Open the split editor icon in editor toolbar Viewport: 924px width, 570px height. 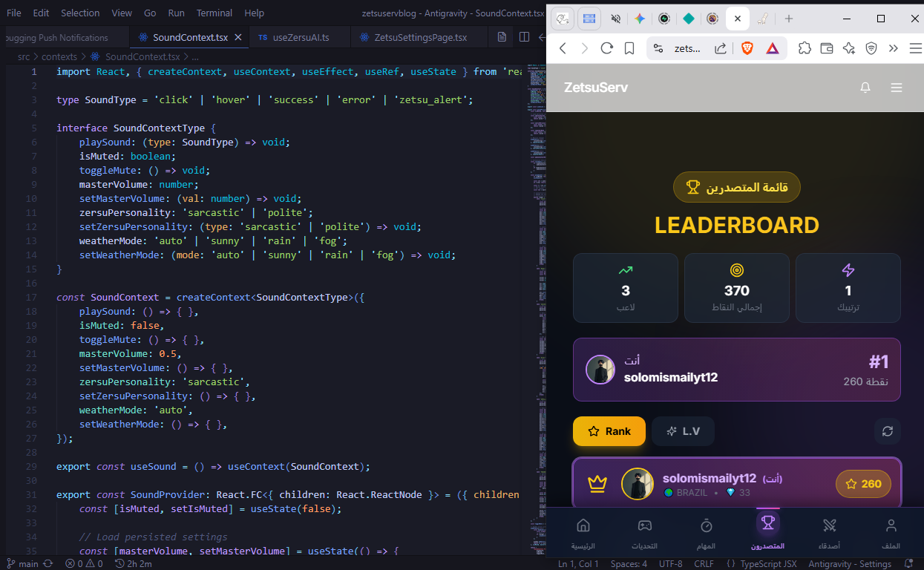pyautogui.click(x=524, y=36)
